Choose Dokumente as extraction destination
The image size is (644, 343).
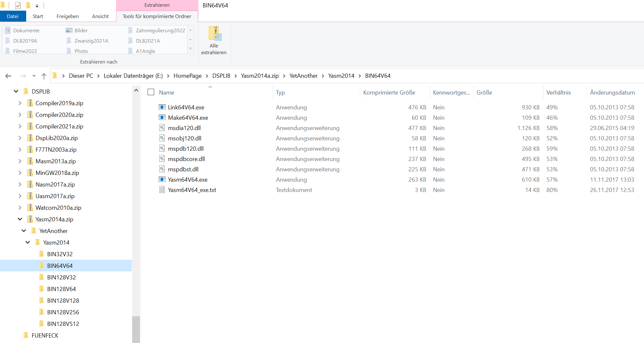[x=23, y=30]
